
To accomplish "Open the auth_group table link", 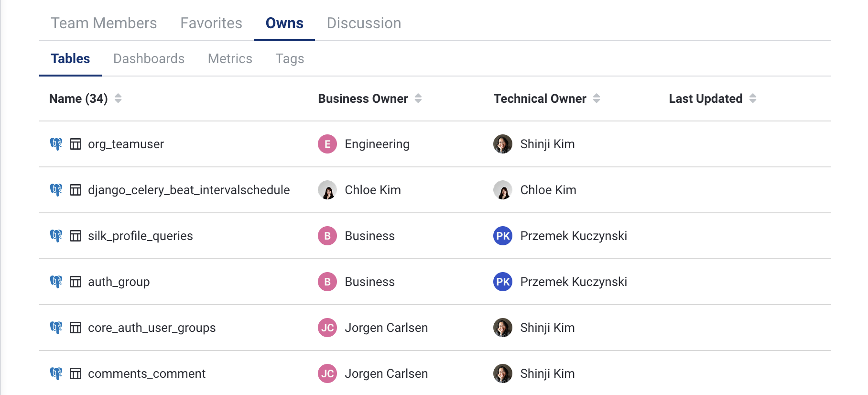I will pos(119,282).
